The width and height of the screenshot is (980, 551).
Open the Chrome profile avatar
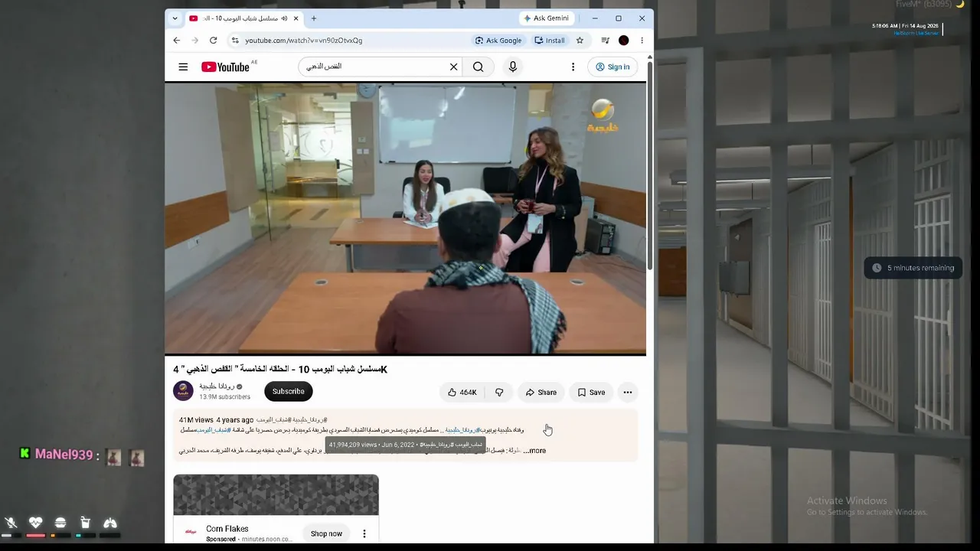click(x=623, y=41)
